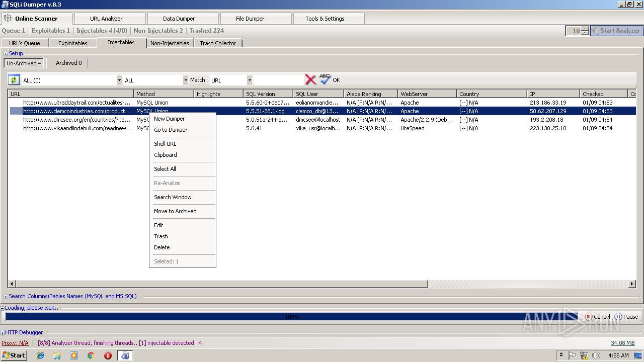Launch Google Chrome from the taskbar
Viewport: 644px width, 362px height.
[x=91, y=355]
